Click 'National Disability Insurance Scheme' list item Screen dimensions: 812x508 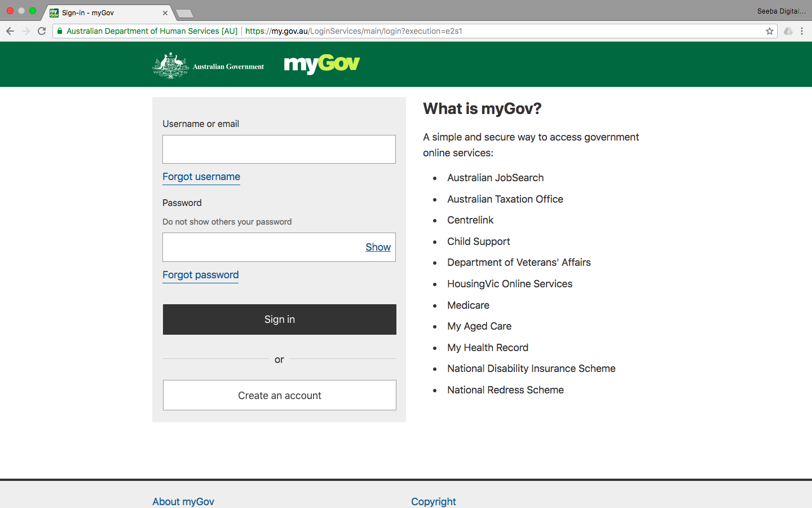(531, 369)
